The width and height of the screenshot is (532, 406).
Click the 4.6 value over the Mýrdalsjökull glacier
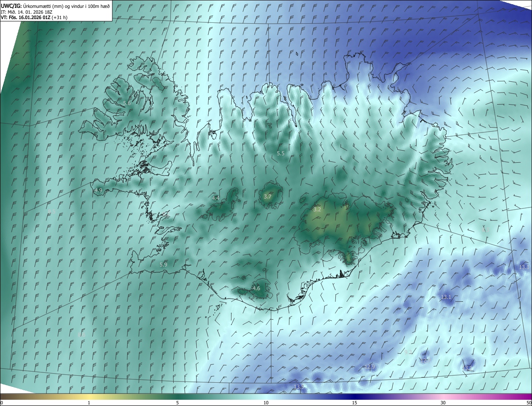pos(256,288)
